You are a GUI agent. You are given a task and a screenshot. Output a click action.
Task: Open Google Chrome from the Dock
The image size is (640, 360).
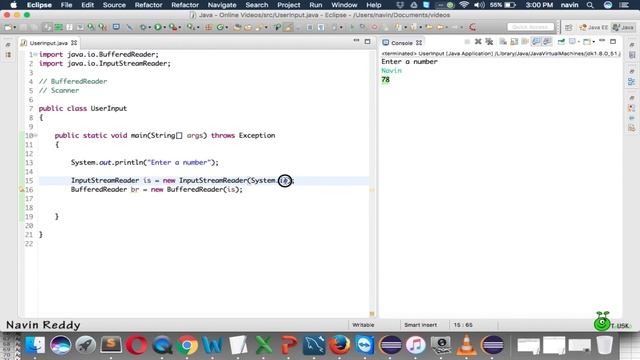(187, 345)
